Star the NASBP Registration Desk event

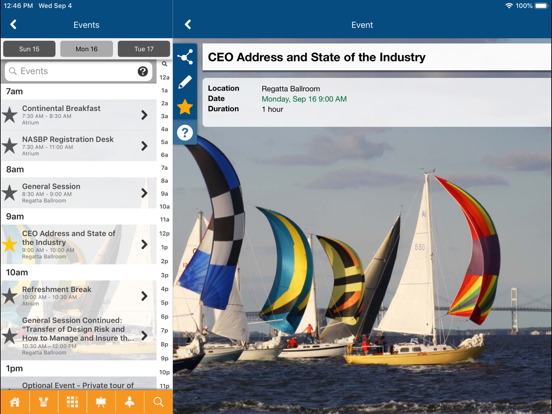coord(10,146)
